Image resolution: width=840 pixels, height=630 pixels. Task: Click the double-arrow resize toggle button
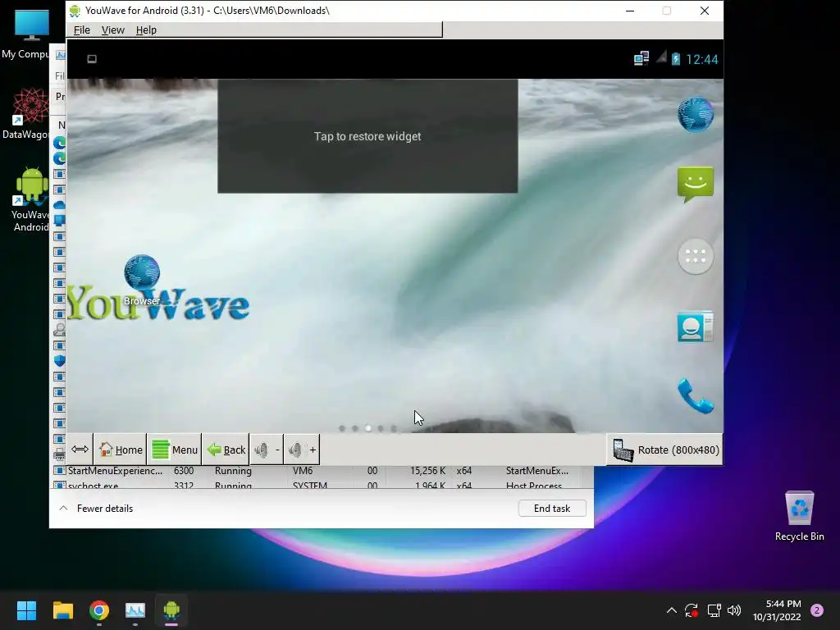(80, 450)
